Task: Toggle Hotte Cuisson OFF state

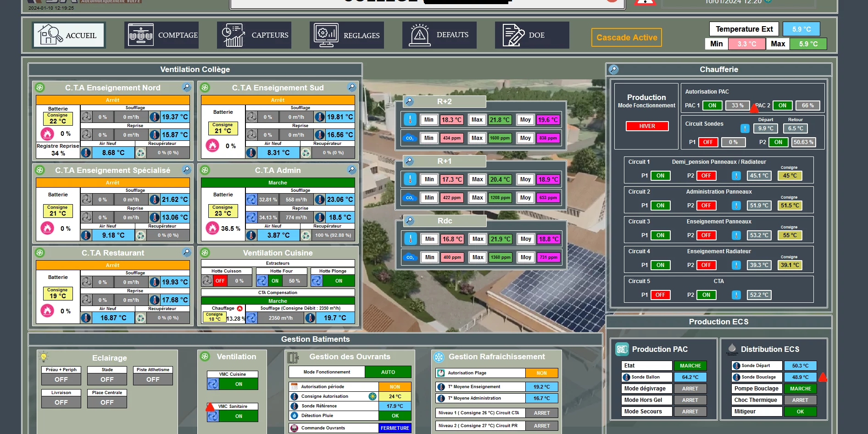Action: (220, 281)
